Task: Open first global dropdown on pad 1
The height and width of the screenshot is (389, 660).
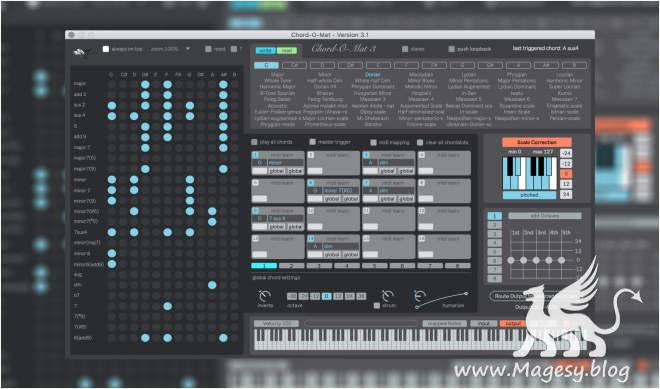Action: point(277,171)
